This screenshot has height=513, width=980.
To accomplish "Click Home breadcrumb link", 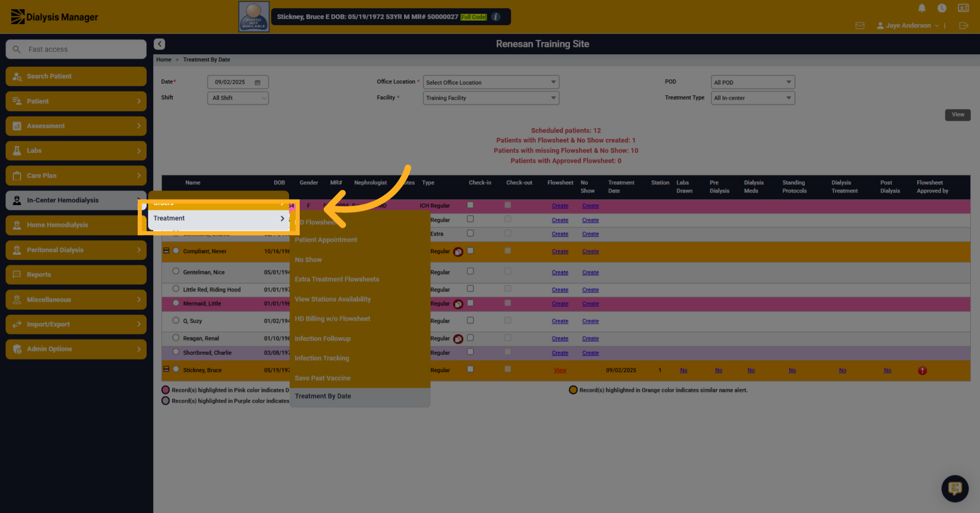I will point(163,60).
